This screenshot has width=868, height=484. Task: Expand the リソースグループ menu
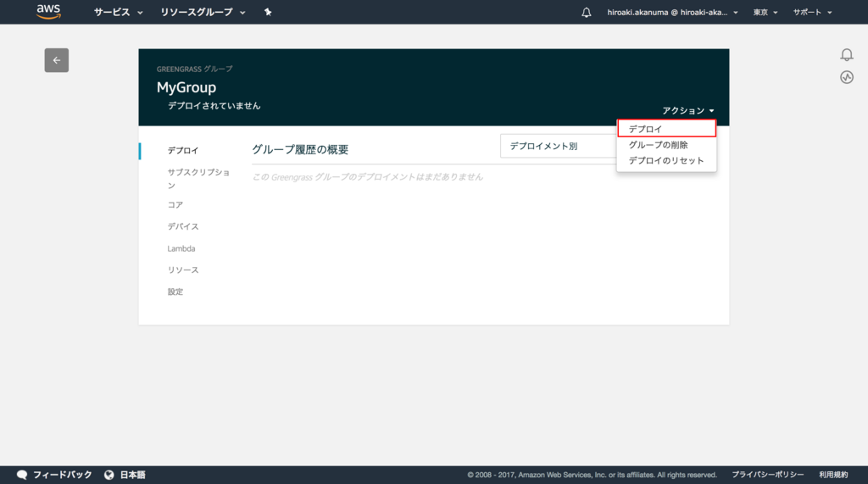pyautogui.click(x=203, y=12)
